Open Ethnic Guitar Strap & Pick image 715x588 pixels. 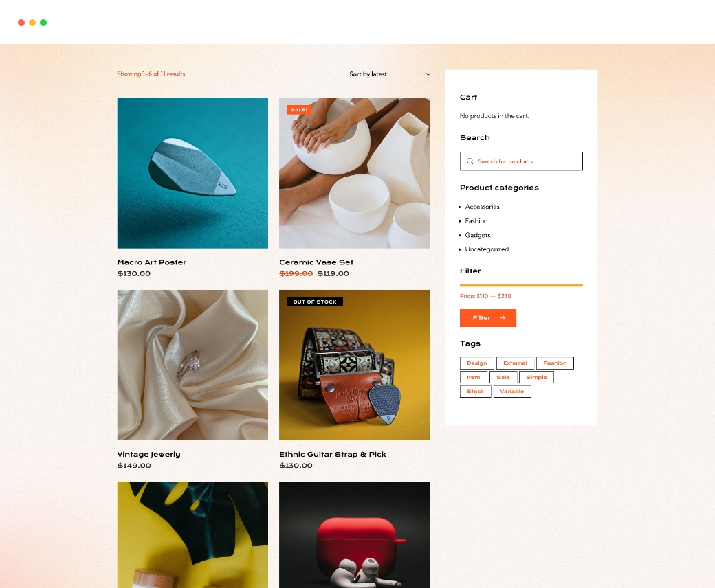[355, 365]
